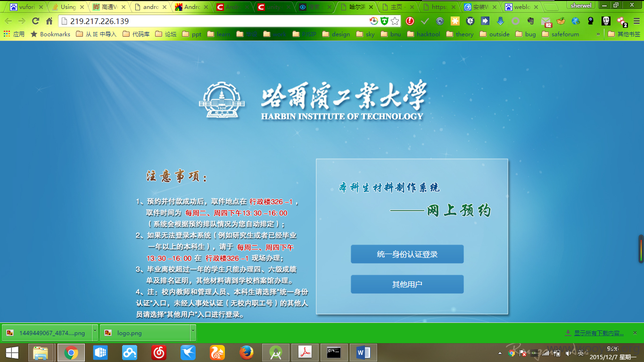
Task: Open the 'ppt' bookmark folder
Action: click(191, 34)
